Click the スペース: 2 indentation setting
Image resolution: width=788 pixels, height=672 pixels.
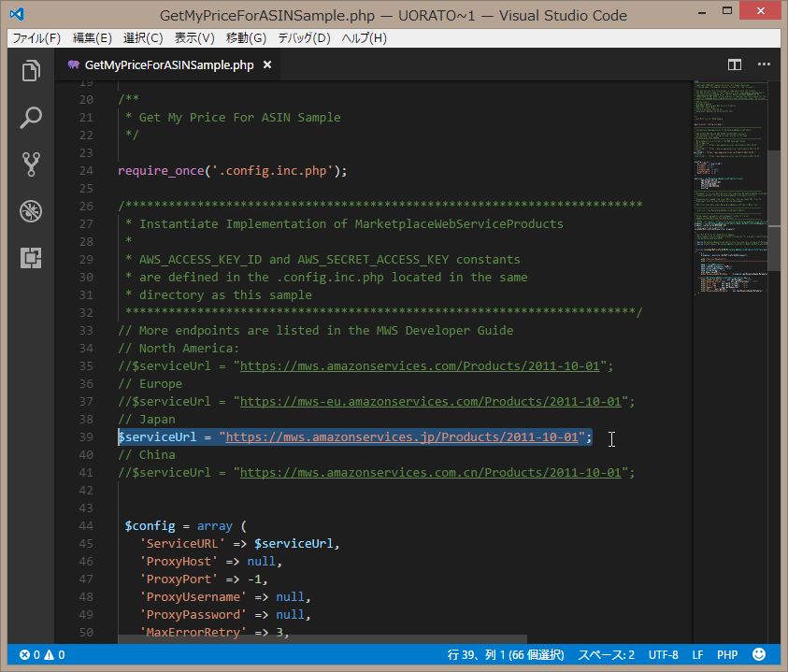click(x=606, y=654)
